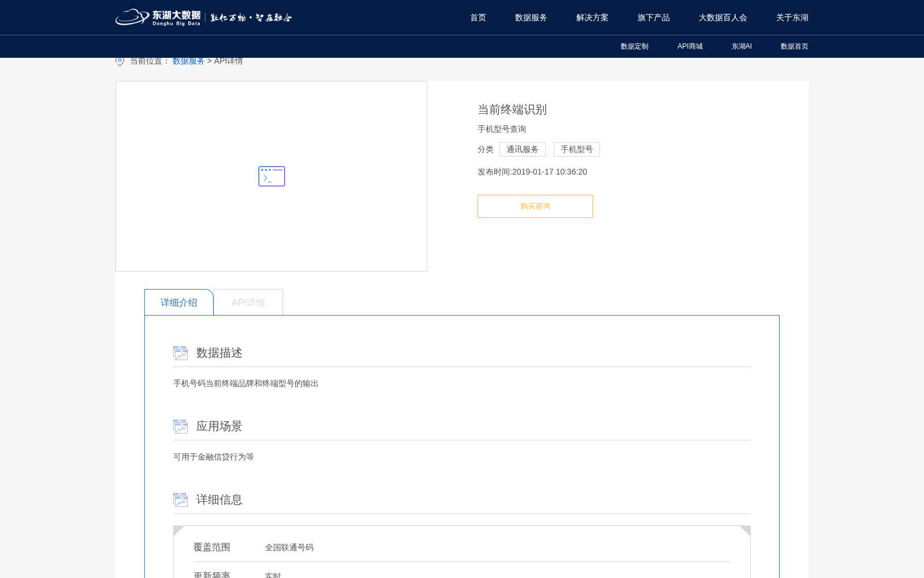The image size is (924, 578).
Task: Click the 数据描述 section heading
Action: [x=219, y=353]
